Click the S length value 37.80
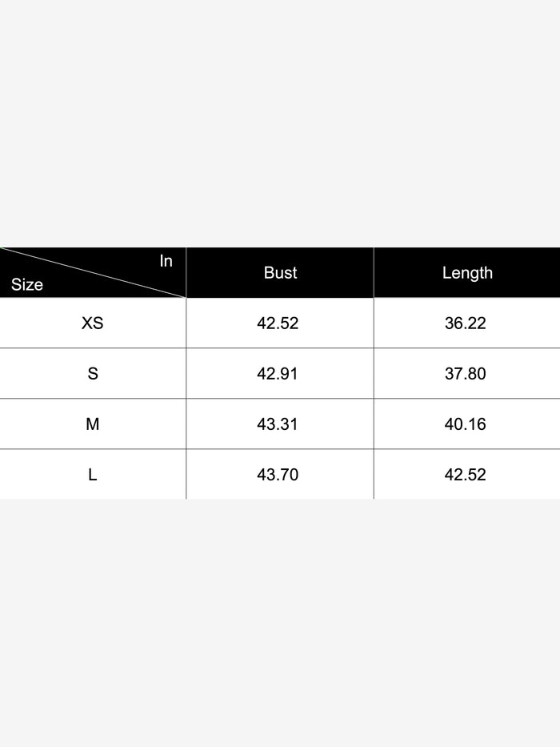This screenshot has width=560, height=747. (x=466, y=374)
